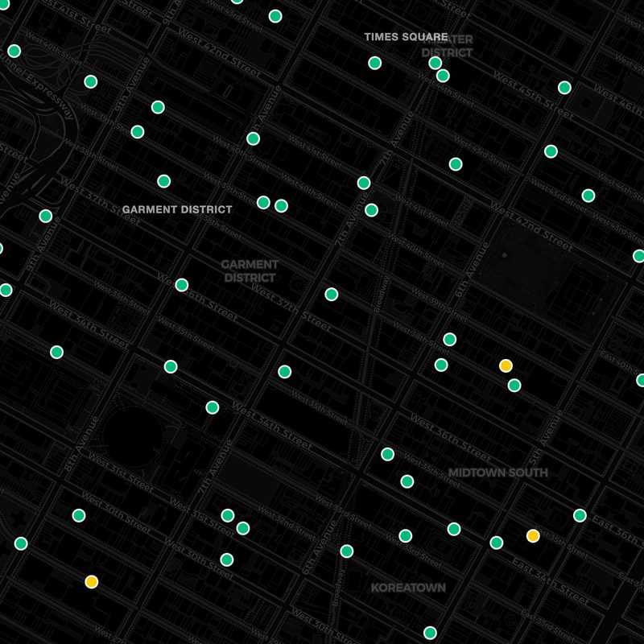Image resolution: width=644 pixels, height=644 pixels.
Task: Select green marker just below the East 40th yellow marker
Action: tap(514, 386)
